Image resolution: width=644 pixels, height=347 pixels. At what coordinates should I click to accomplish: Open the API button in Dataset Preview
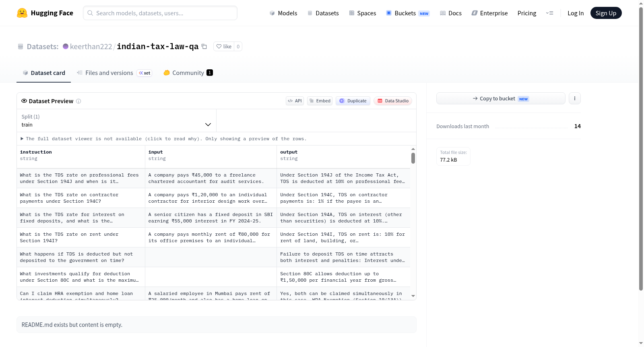point(295,101)
